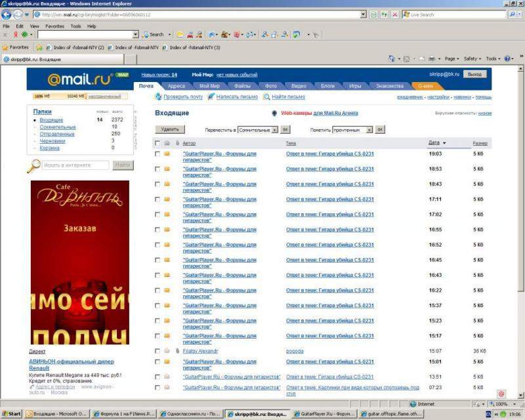This screenshot has height=420, width=525.
Task: Open the File menu
Action: click(7, 26)
